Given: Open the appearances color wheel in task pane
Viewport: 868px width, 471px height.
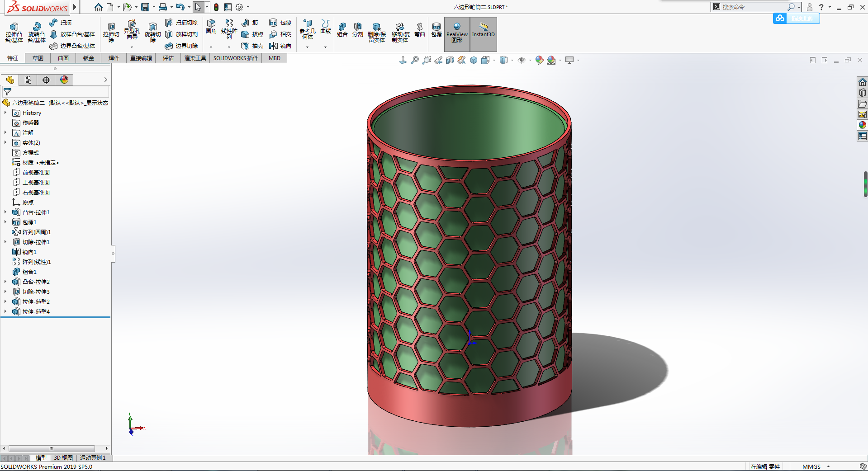Looking at the screenshot, I should (x=862, y=125).
